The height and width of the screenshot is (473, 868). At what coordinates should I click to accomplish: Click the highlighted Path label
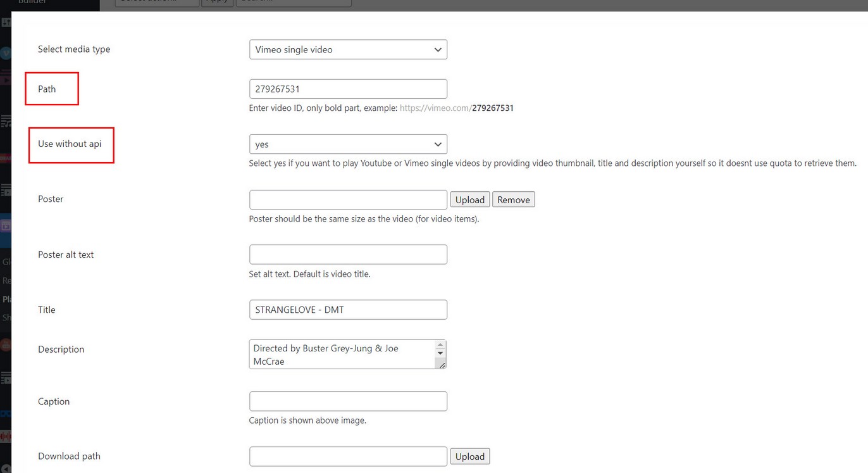click(x=47, y=89)
